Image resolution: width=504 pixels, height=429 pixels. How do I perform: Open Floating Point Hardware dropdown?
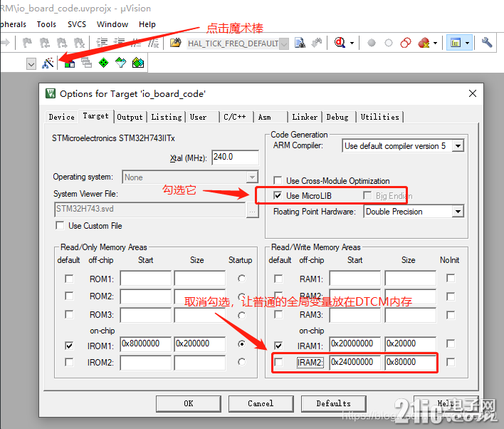(x=458, y=212)
